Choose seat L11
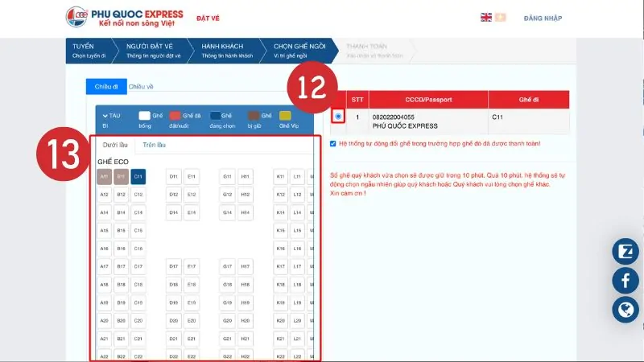The width and height of the screenshot is (644, 362). tap(297, 176)
